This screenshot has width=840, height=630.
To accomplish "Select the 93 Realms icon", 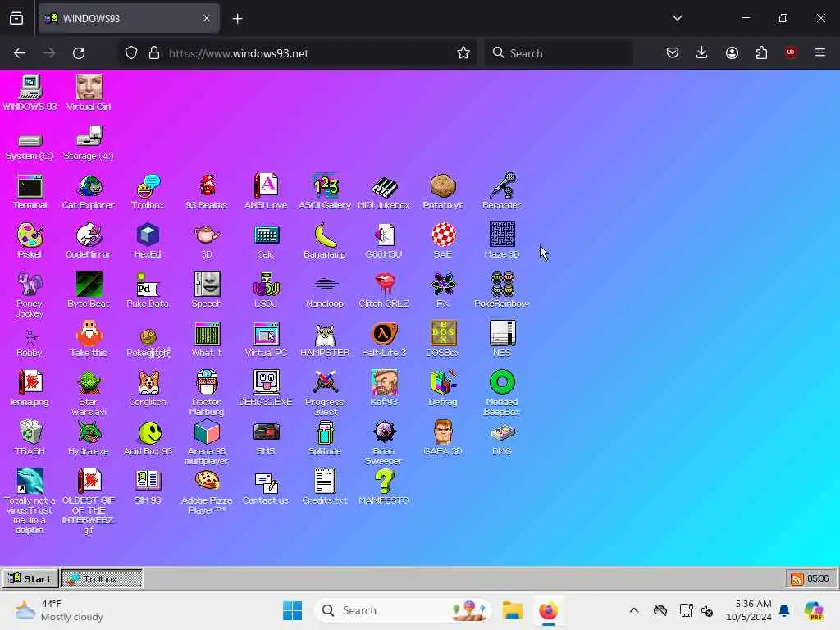I will (x=207, y=191).
